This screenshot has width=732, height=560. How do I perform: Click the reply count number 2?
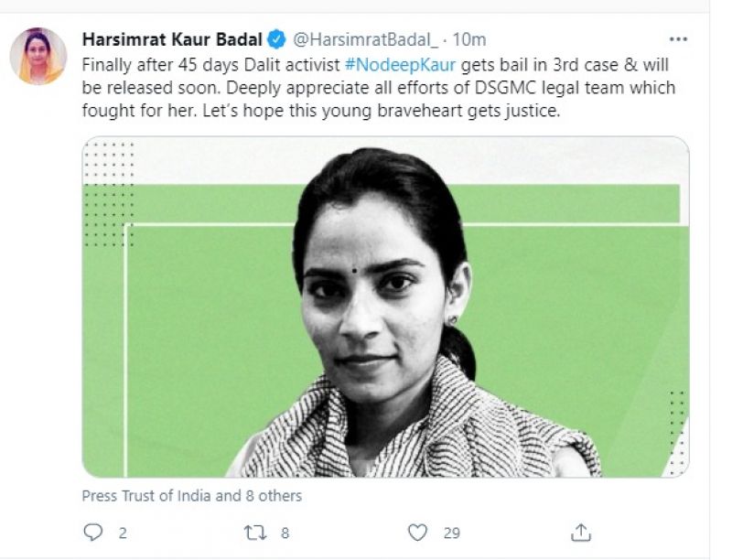coord(124,533)
